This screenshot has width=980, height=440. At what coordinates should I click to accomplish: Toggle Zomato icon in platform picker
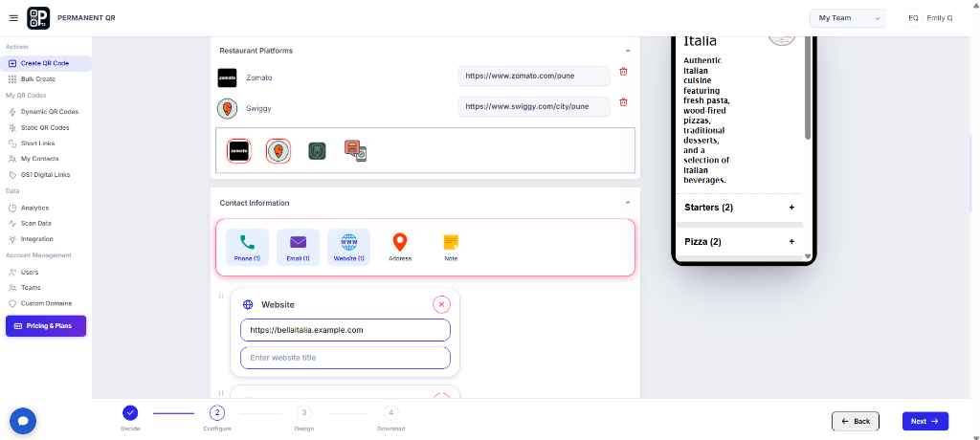tap(238, 150)
